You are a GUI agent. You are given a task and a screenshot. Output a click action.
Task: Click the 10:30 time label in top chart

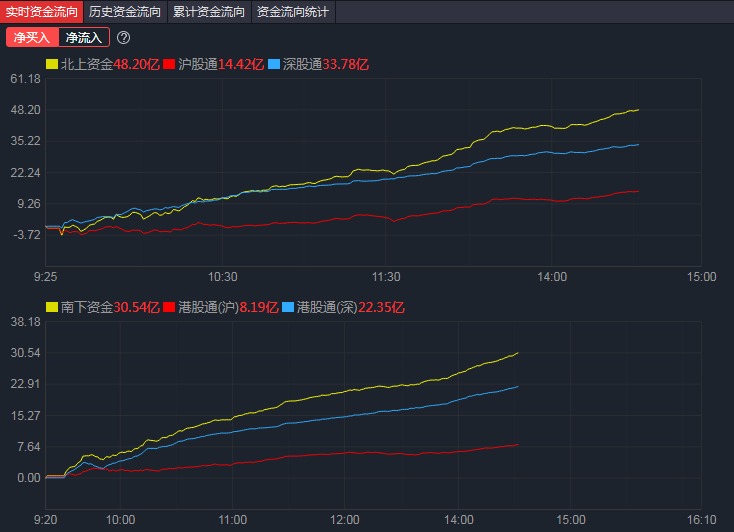point(222,277)
